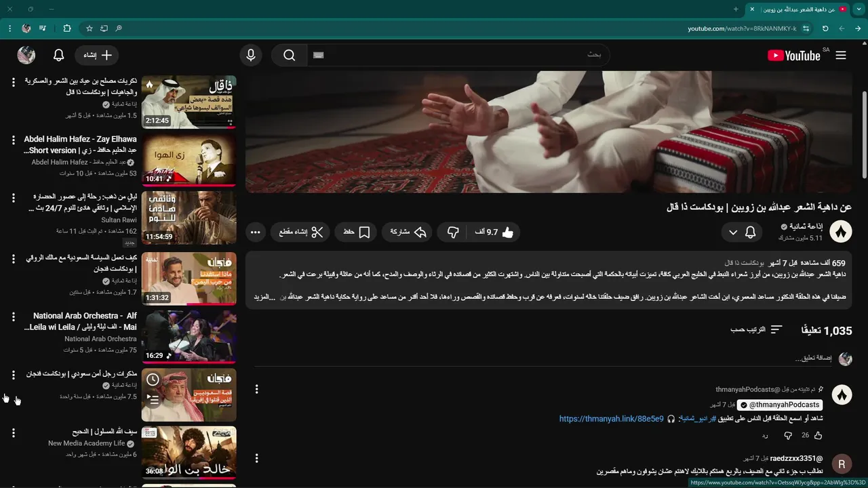Click the browser address bar URL

(x=742, y=28)
